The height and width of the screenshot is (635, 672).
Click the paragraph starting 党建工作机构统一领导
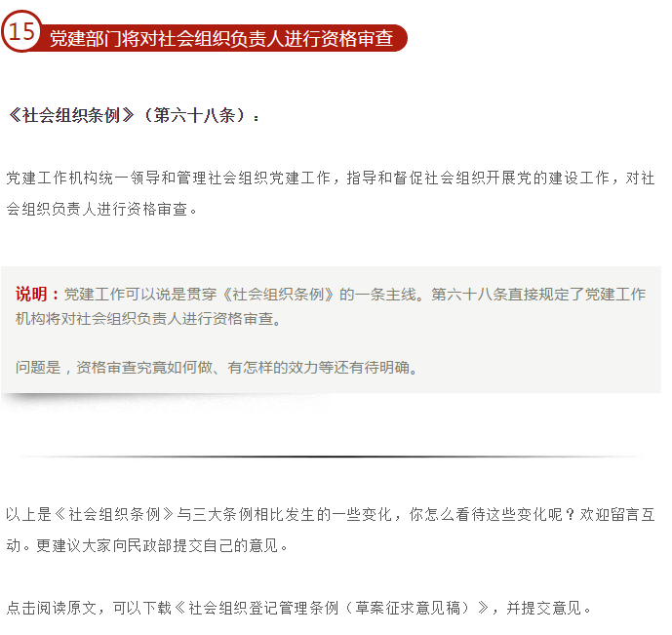point(331,193)
